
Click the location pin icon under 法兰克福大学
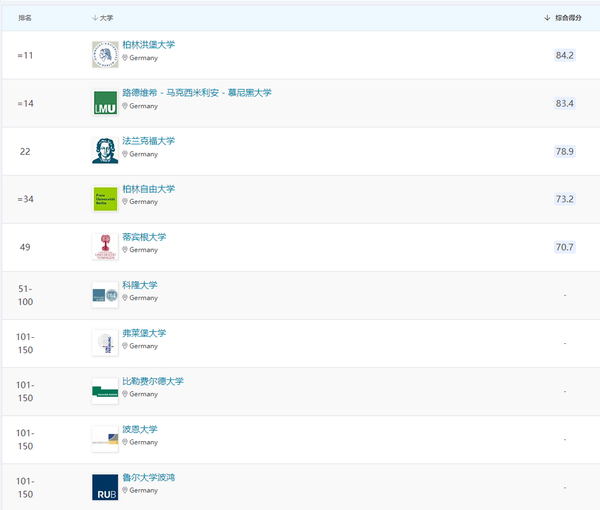(125, 154)
